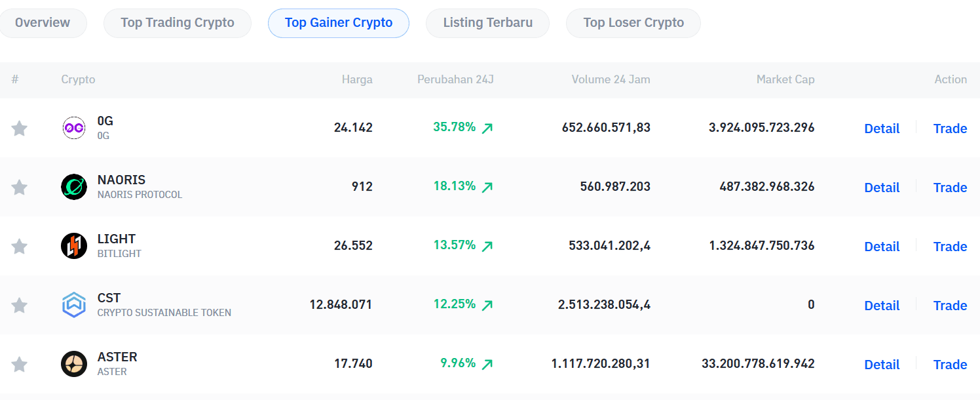Click the 0G coin logo

click(74, 128)
